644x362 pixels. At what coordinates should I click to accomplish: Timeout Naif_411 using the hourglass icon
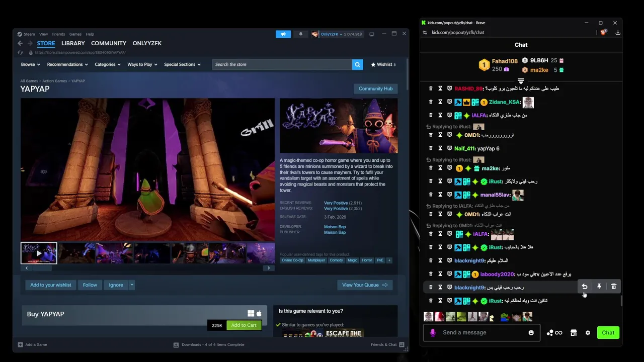(x=440, y=148)
